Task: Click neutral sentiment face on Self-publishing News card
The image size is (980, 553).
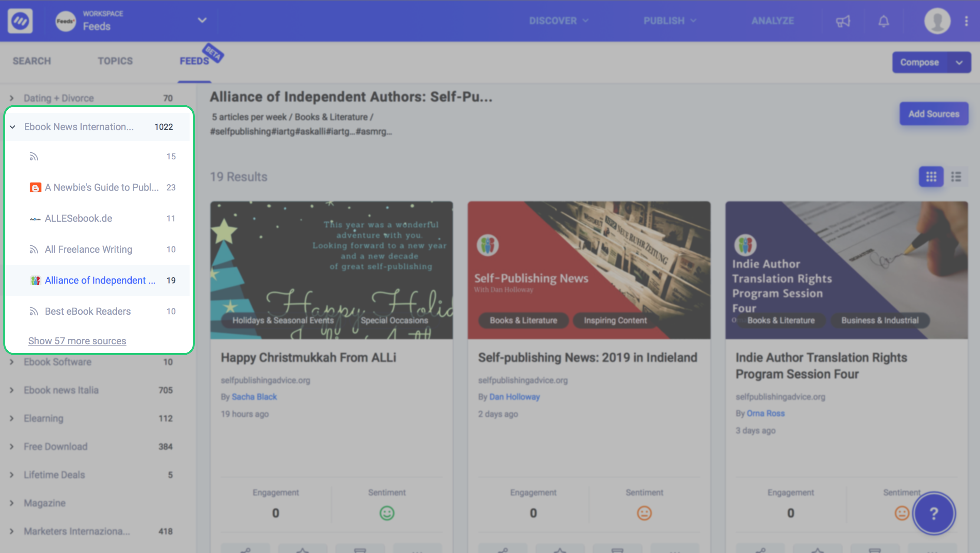Action: click(x=644, y=513)
